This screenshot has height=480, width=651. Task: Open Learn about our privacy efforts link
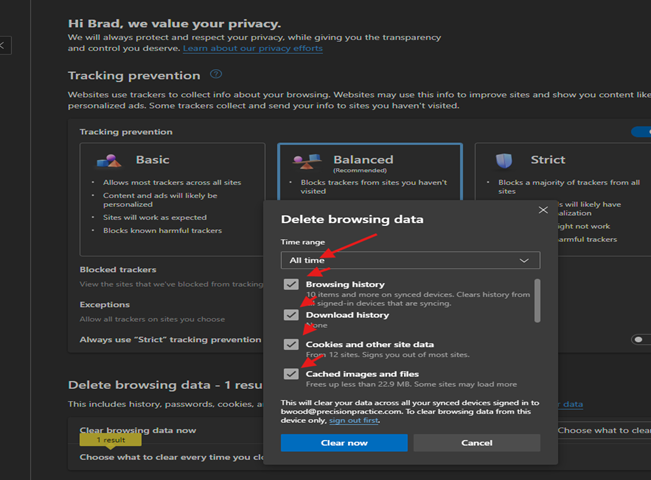(x=252, y=48)
